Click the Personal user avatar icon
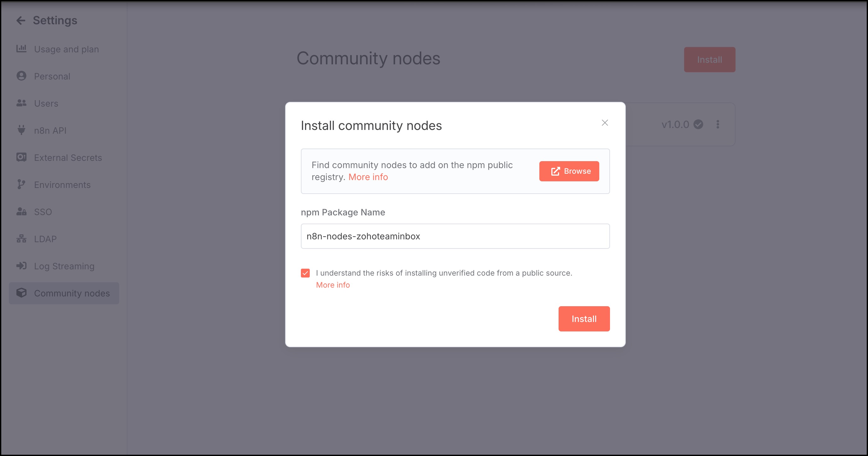The image size is (868, 456). point(21,76)
